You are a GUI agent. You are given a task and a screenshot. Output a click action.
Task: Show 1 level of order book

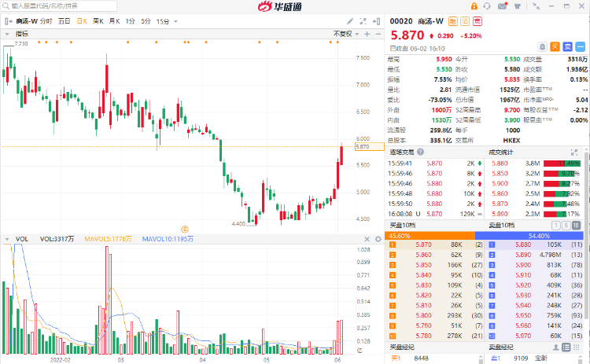point(555,226)
